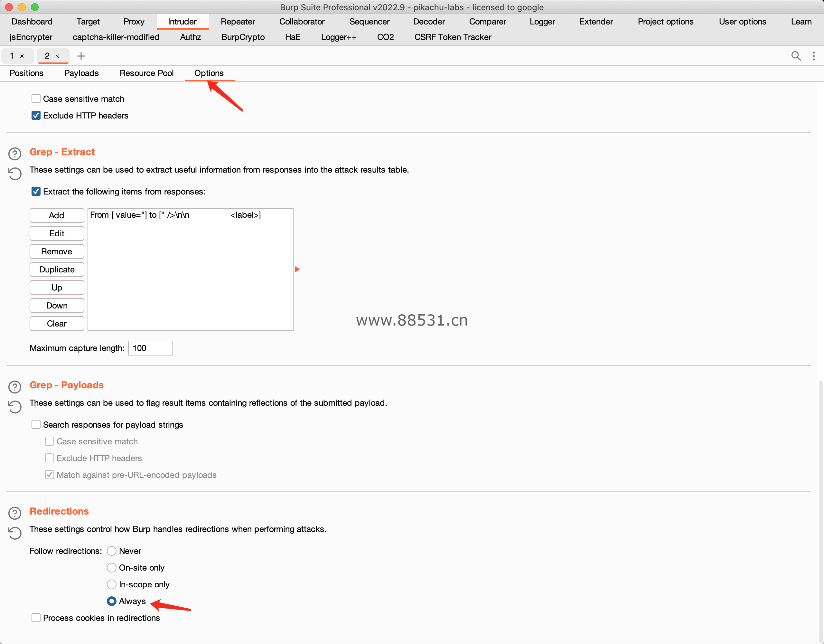Open the Target tab

pos(88,22)
